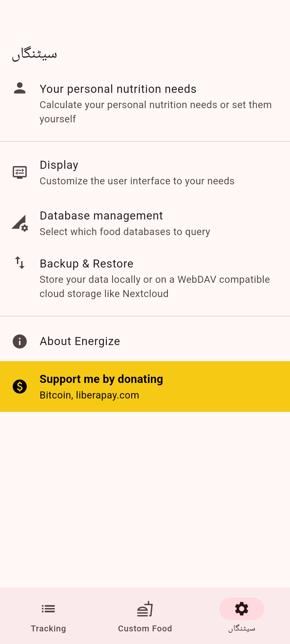
Task: Open Your personal nutrition needs
Action: [x=118, y=89]
